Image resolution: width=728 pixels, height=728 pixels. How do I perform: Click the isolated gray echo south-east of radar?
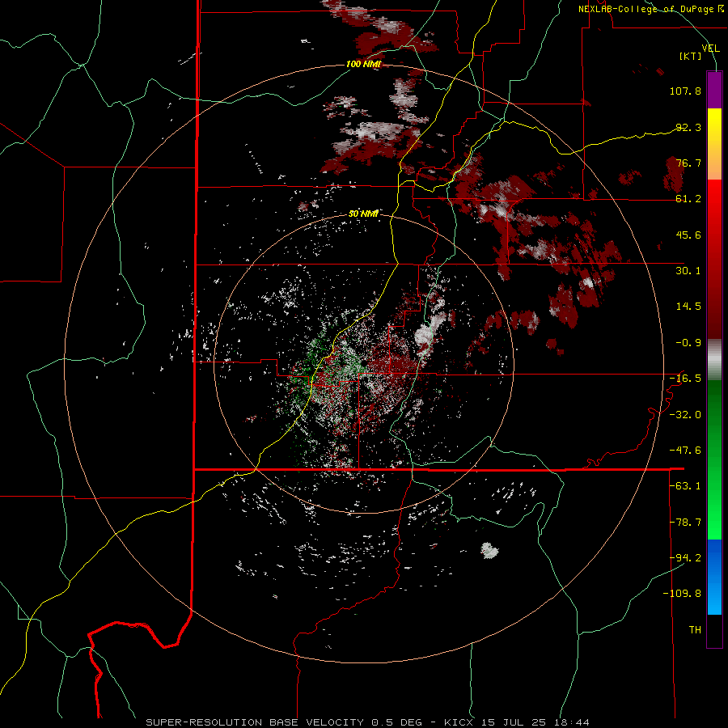coord(489,550)
